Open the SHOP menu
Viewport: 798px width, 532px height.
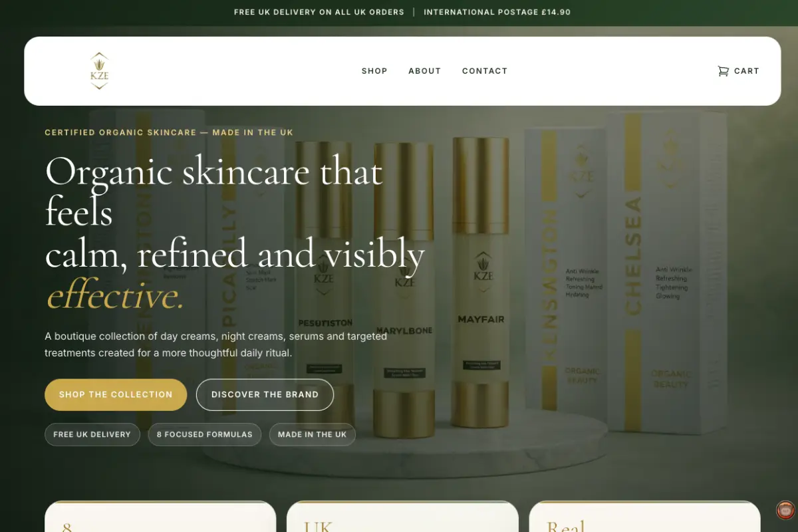(374, 71)
